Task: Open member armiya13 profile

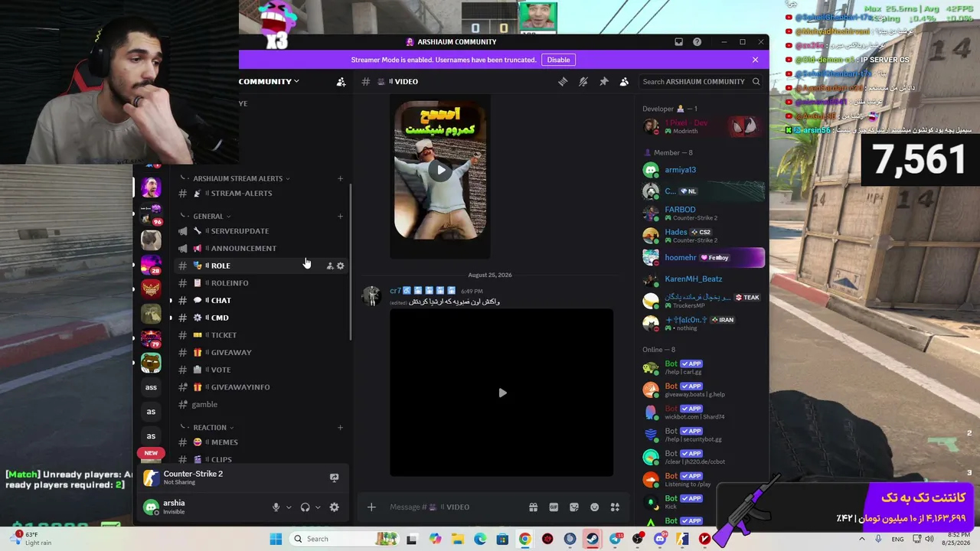Action: (703, 170)
